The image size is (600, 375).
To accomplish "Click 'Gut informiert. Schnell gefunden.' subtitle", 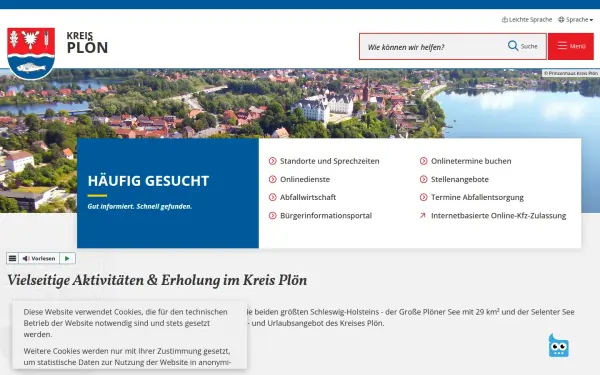I will 140,206.
